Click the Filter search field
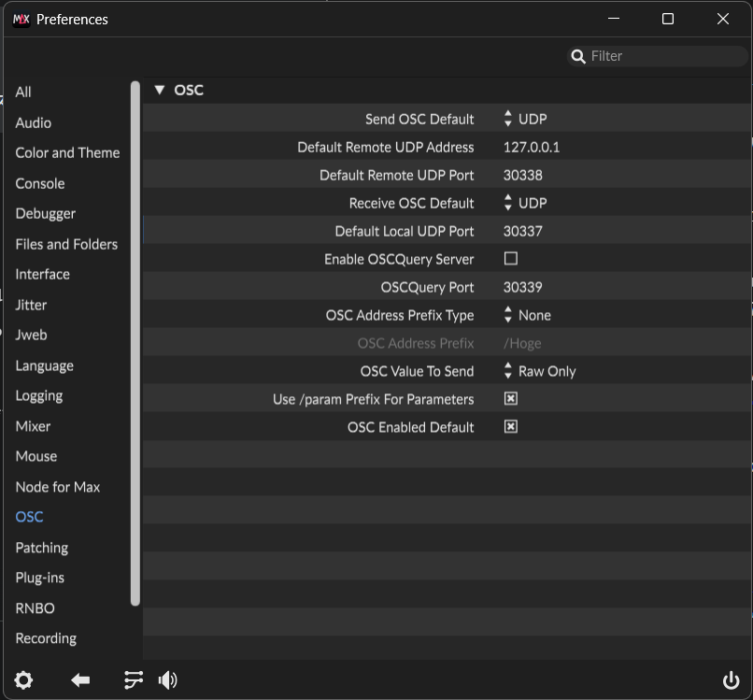The image size is (753, 700). pos(657,56)
